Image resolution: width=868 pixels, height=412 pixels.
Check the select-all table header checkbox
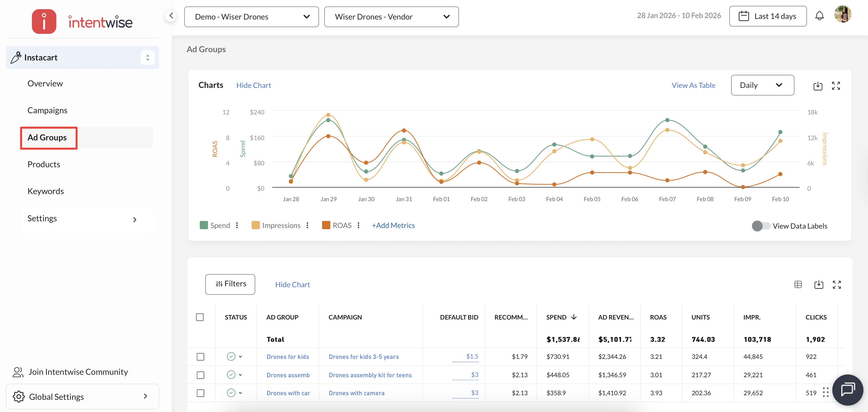coord(200,317)
